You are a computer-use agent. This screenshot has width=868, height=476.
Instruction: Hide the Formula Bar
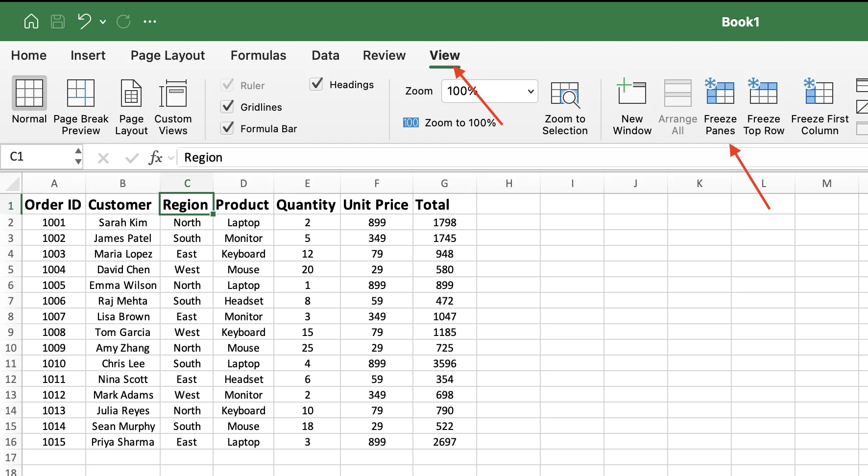click(227, 128)
